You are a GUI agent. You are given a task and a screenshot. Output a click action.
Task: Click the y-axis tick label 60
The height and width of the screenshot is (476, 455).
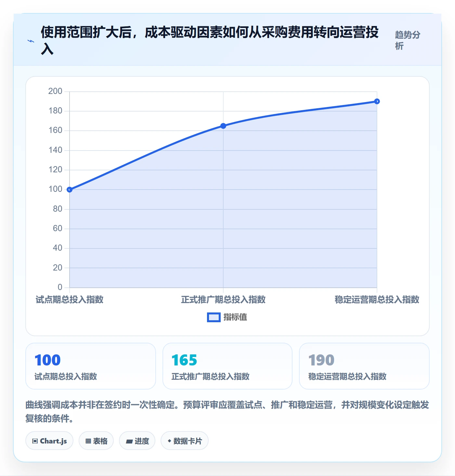click(58, 229)
